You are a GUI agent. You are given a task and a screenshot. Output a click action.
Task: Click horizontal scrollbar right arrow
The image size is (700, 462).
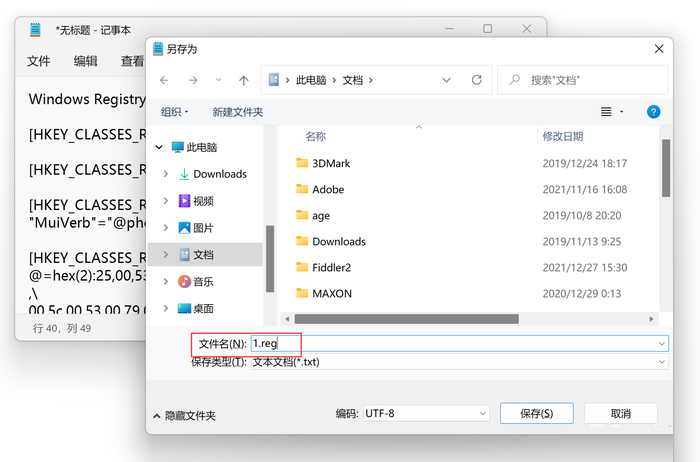pos(651,319)
